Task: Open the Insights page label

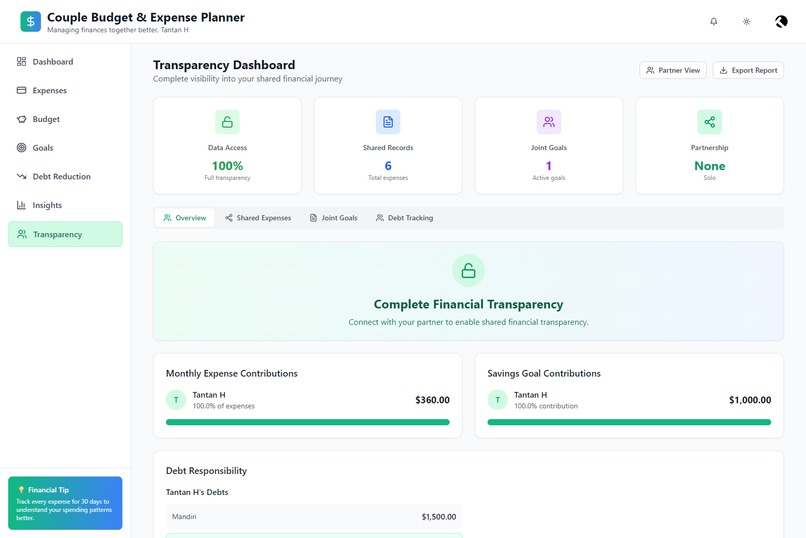Action: (47, 205)
